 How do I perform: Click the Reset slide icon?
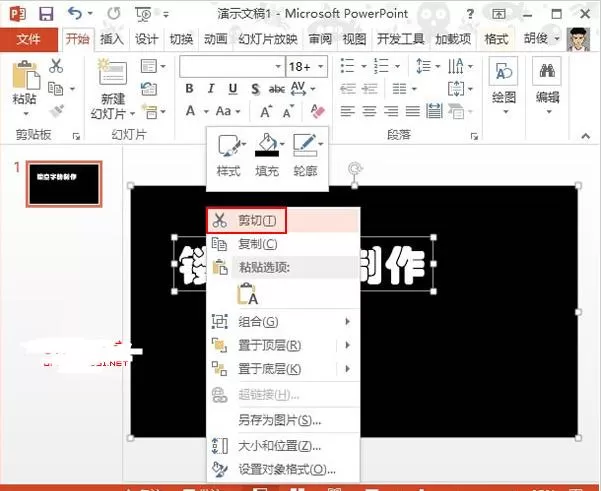[149, 89]
